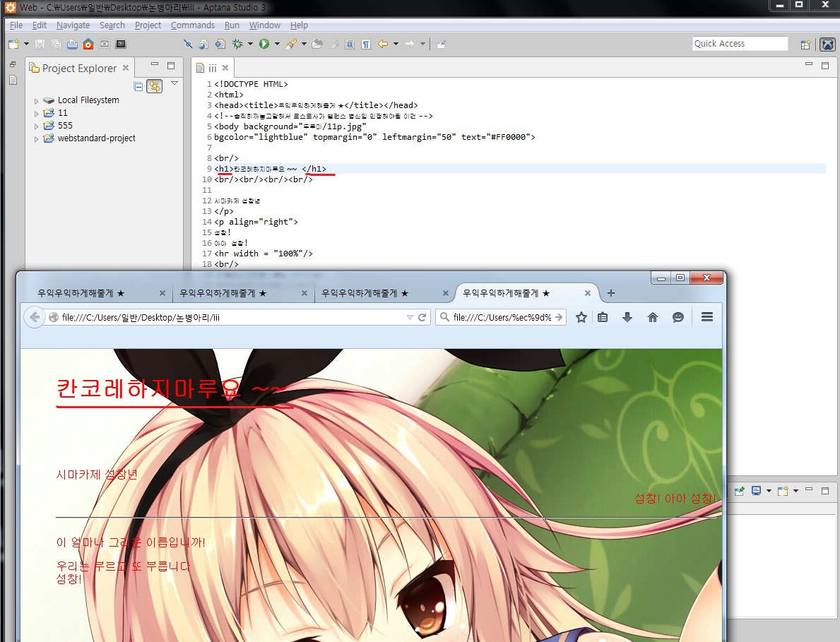Image resolution: width=840 pixels, height=642 pixels.
Task: Open the Run configurations dropdown arrow
Action: tap(277, 44)
